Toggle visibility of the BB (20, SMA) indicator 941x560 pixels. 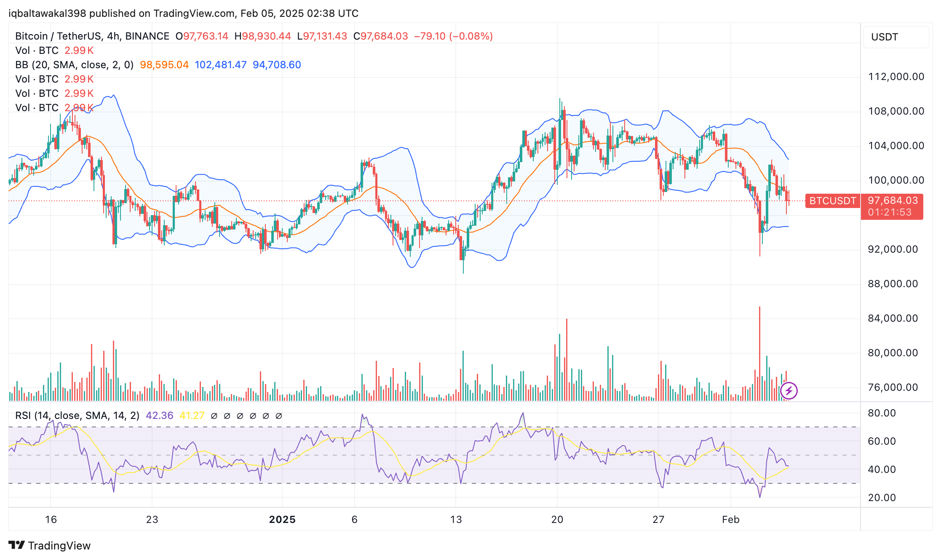click(74, 65)
